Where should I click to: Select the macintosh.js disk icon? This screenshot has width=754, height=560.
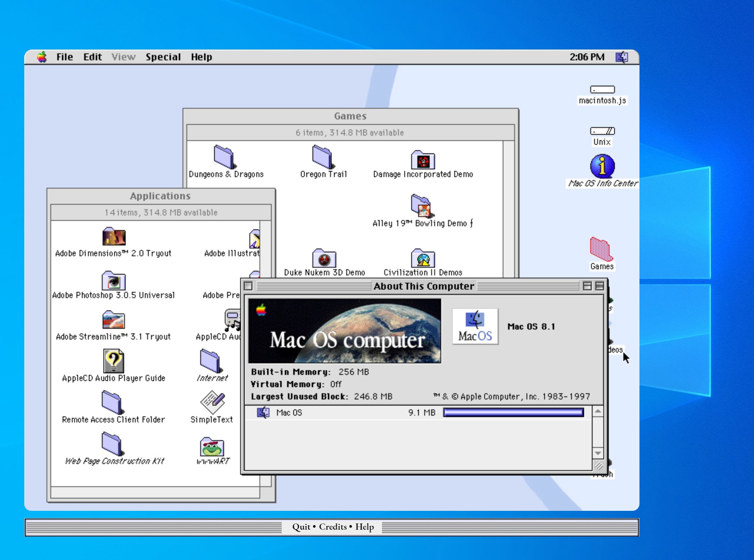602,89
